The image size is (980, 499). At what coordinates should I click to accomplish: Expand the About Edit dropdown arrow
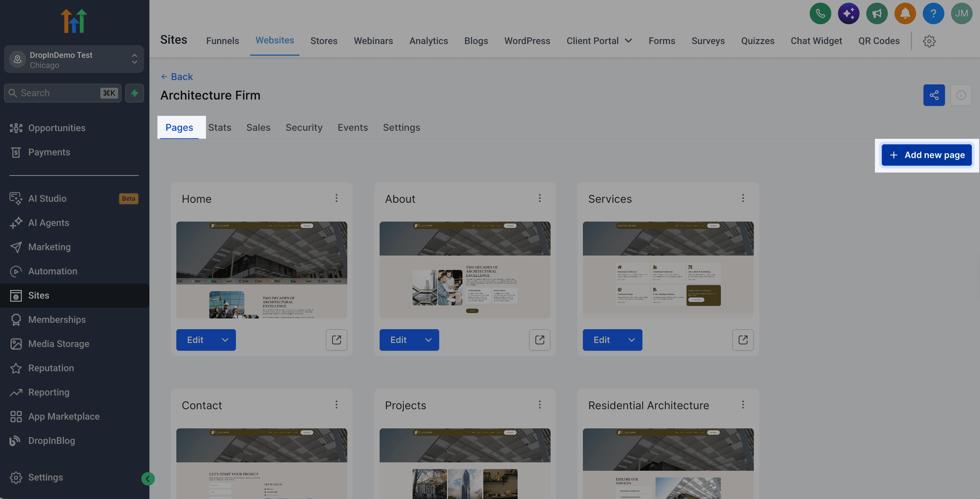tap(428, 340)
